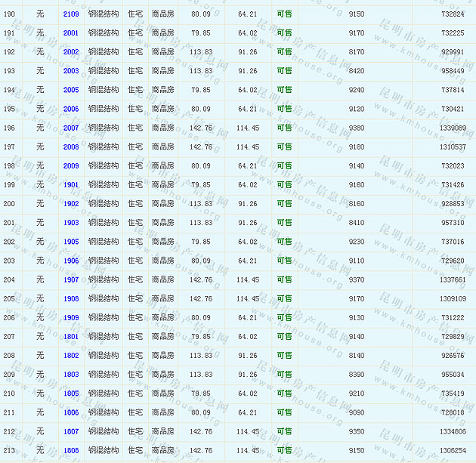476x463 pixels.
Task: Click unit price 8420 cell
Action: [x=357, y=71]
